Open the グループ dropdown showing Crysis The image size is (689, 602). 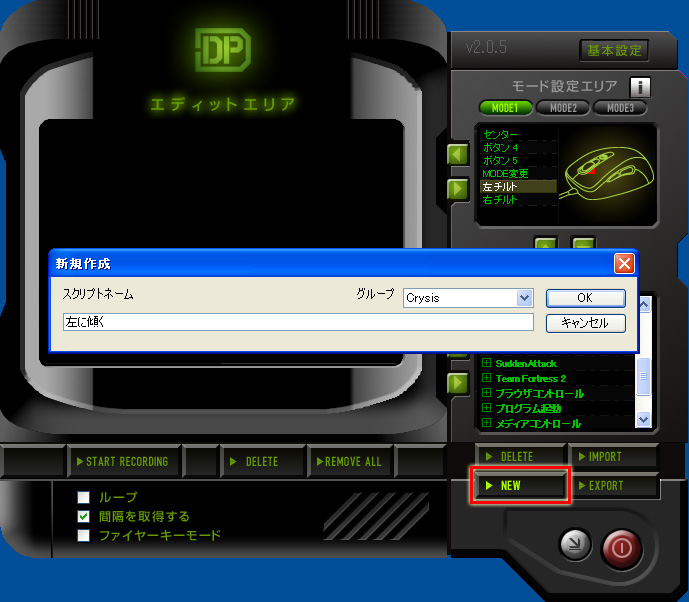(x=524, y=298)
